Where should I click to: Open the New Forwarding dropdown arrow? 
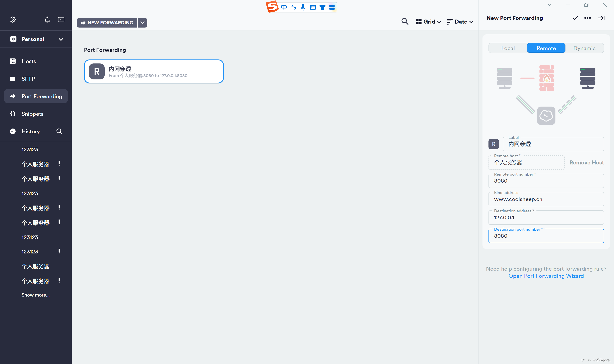[x=143, y=23]
